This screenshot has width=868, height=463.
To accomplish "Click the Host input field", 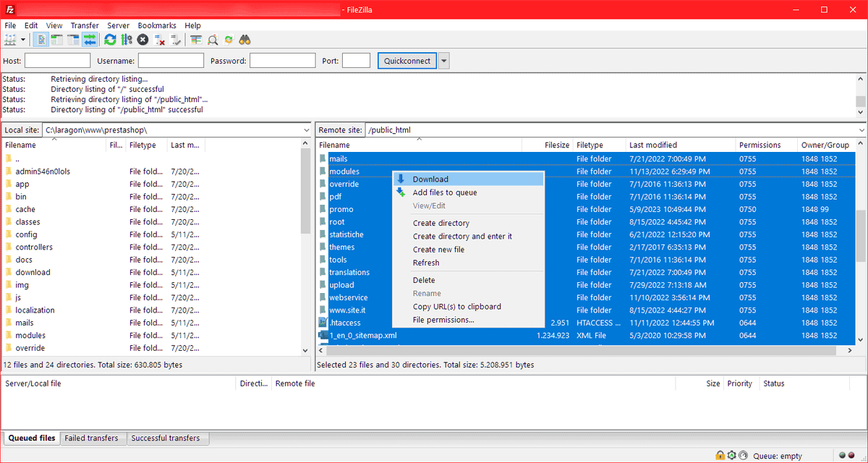I will [57, 61].
